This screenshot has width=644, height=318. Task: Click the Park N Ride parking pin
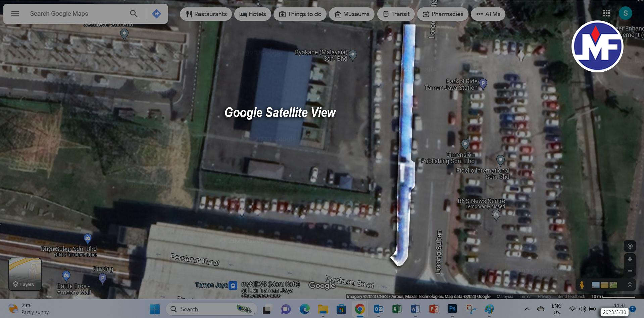pos(483,84)
